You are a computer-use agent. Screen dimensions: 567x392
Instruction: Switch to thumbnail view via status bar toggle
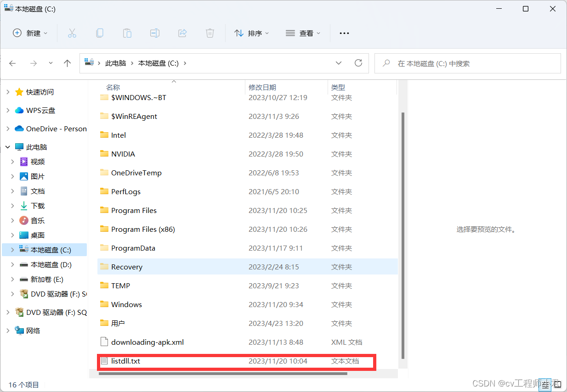[x=556, y=384]
